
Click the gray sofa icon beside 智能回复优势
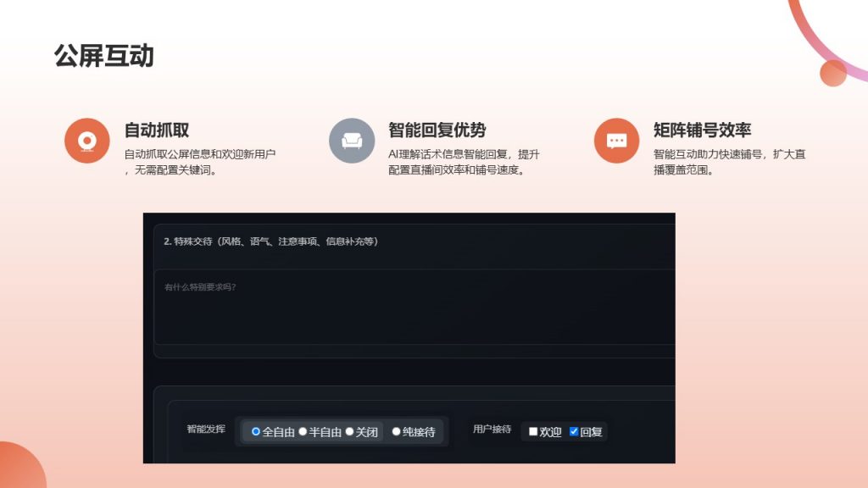pos(352,141)
